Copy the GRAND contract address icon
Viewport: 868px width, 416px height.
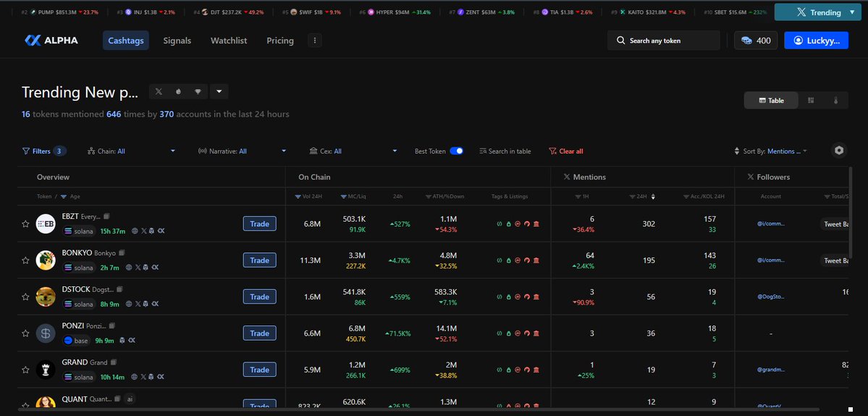click(x=114, y=362)
